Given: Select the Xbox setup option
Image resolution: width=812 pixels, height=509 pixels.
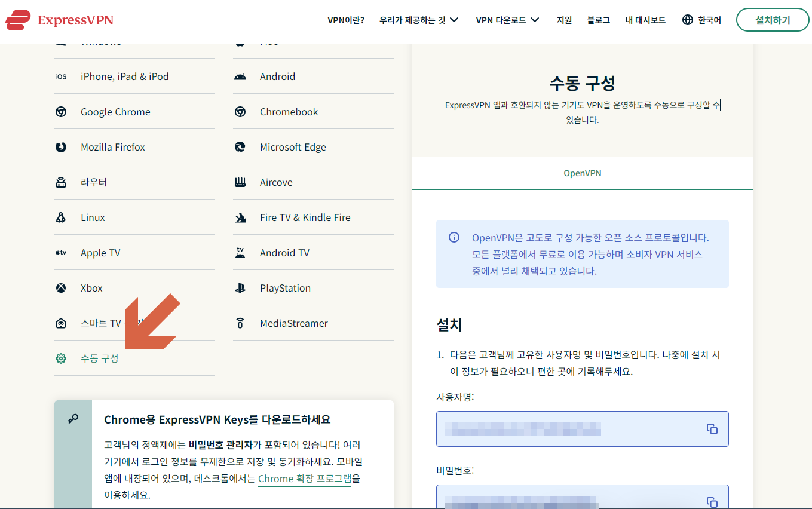Looking at the screenshot, I should (x=134, y=288).
